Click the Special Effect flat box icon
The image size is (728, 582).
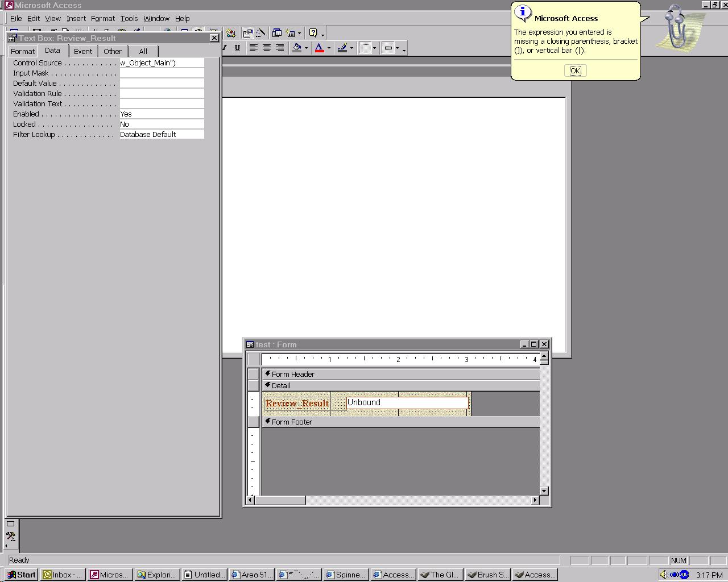[388, 48]
